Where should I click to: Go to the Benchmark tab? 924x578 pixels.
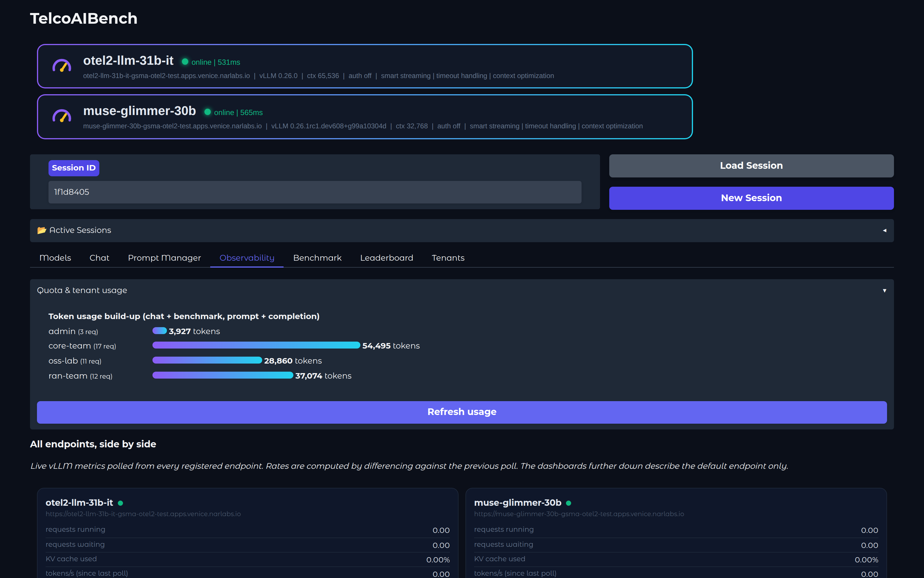(317, 258)
